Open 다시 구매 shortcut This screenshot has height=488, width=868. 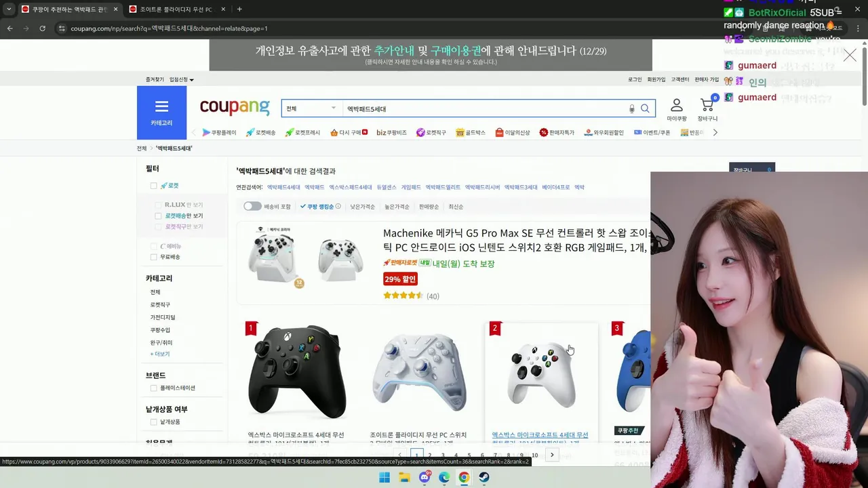click(x=349, y=133)
